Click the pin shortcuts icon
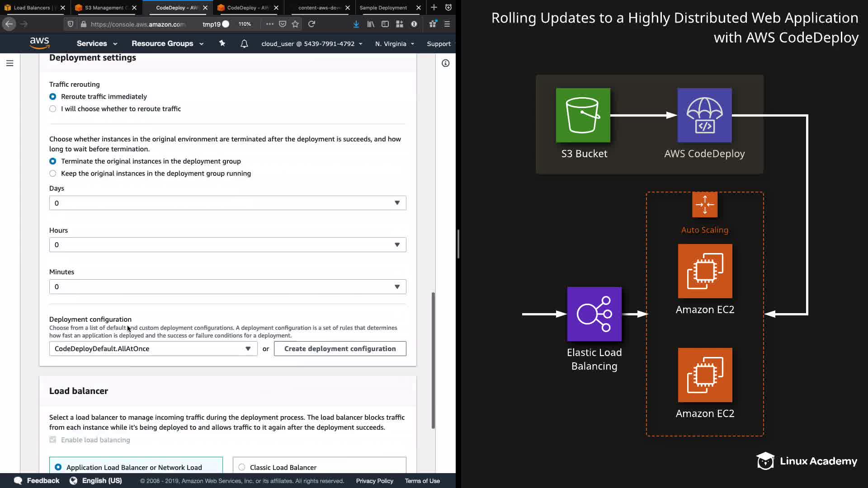 click(222, 43)
